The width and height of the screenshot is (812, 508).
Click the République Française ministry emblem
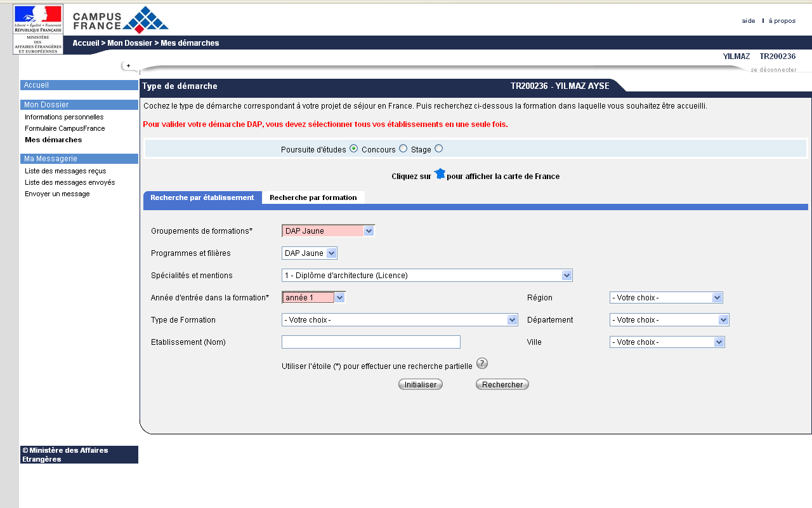[38, 29]
